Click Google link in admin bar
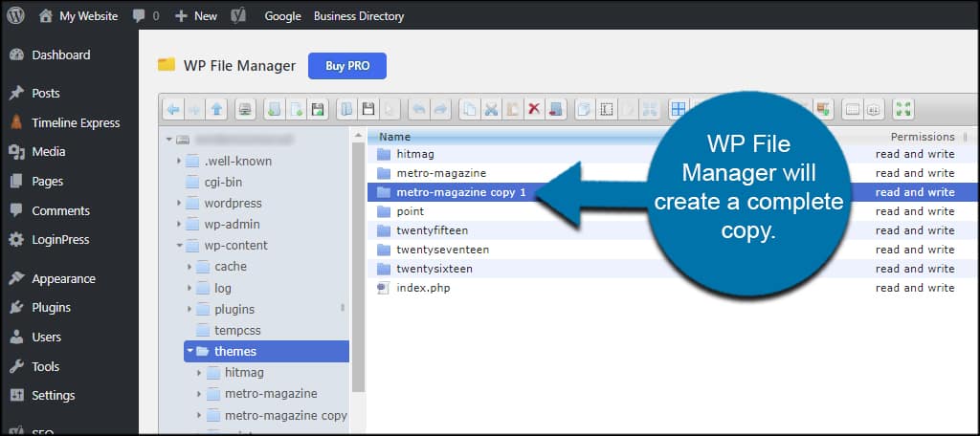 pyautogui.click(x=282, y=16)
